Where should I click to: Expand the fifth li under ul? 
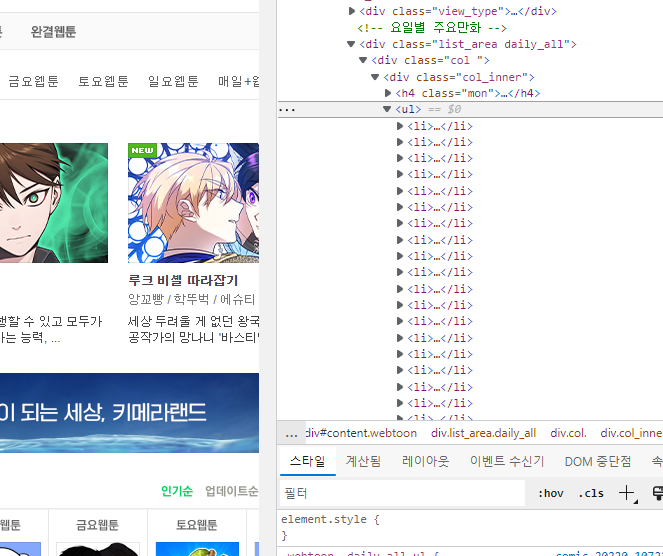pos(400,191)
